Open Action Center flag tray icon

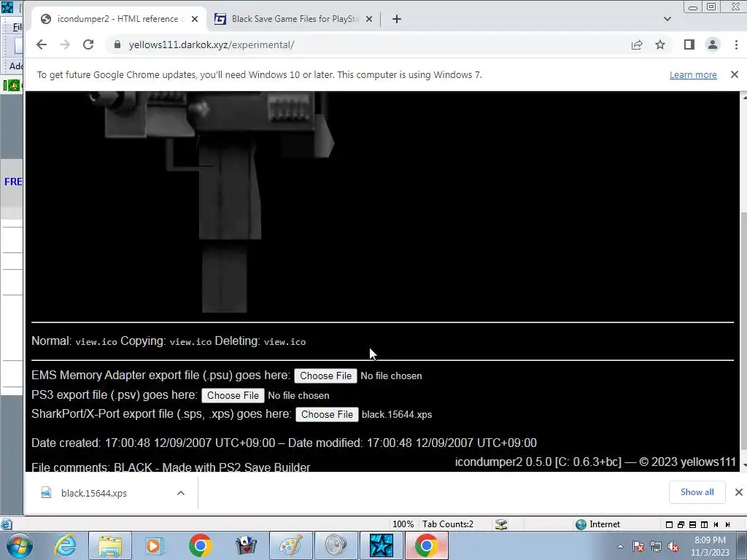click(638, 546)
